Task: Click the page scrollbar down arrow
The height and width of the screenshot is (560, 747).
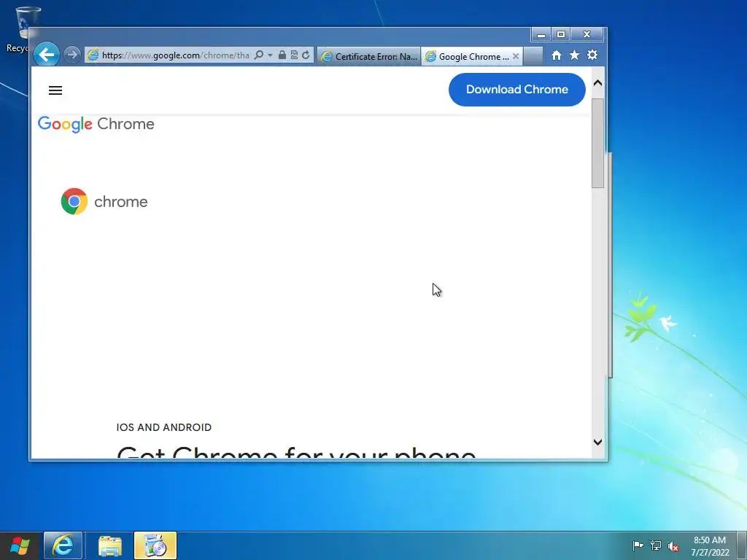Action: [598, 442]
